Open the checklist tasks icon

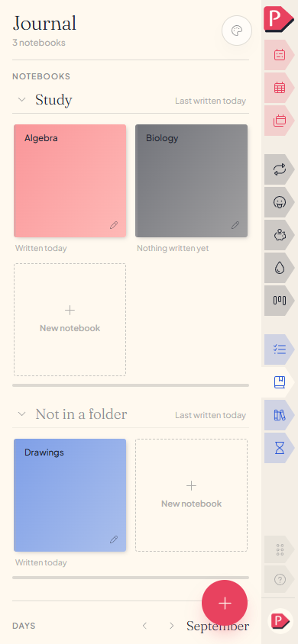(x=279, y=349)
